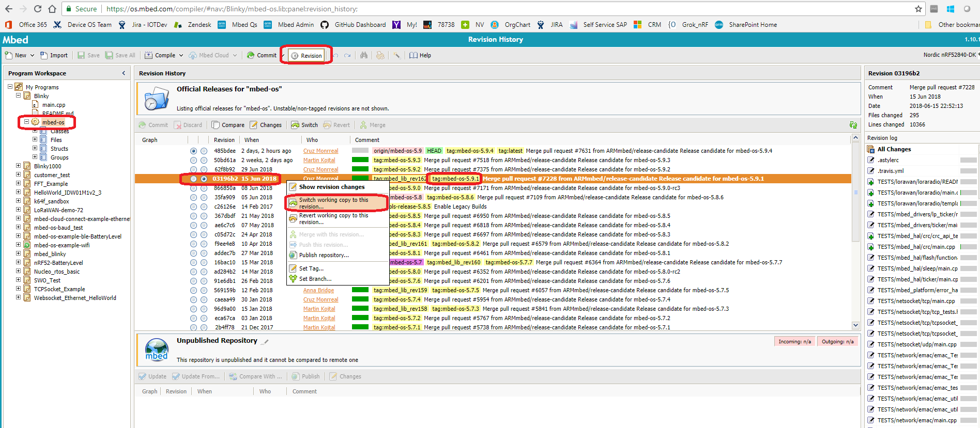Click the Changes button beside Compare
This screenshot has width=980, height=428.
pos(266,125)
